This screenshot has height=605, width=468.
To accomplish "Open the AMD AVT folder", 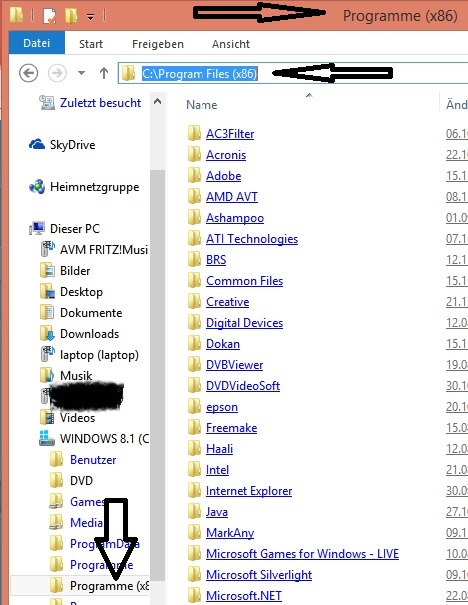I will 231,196.
